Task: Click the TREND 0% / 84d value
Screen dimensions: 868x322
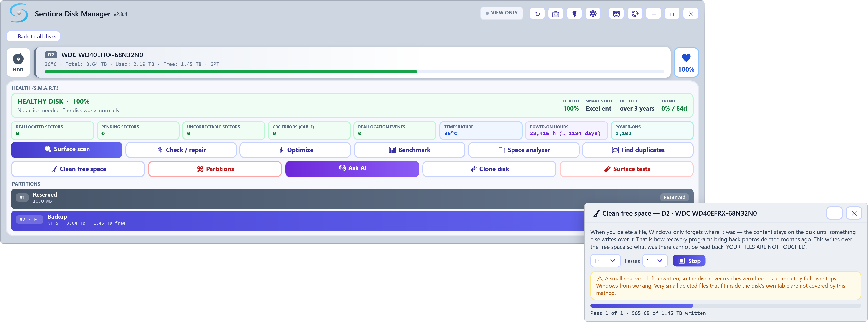Action: point(674,109)
